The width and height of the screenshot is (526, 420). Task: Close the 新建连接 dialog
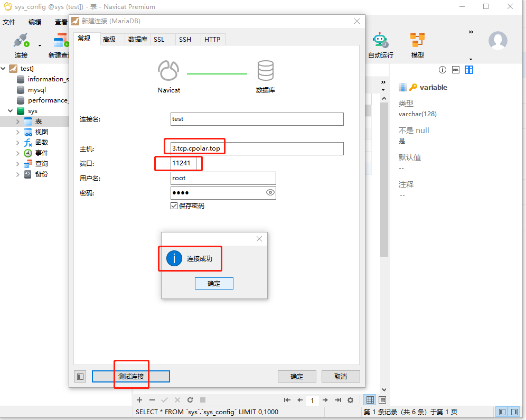pyautogui.click(x=357, y=21)
